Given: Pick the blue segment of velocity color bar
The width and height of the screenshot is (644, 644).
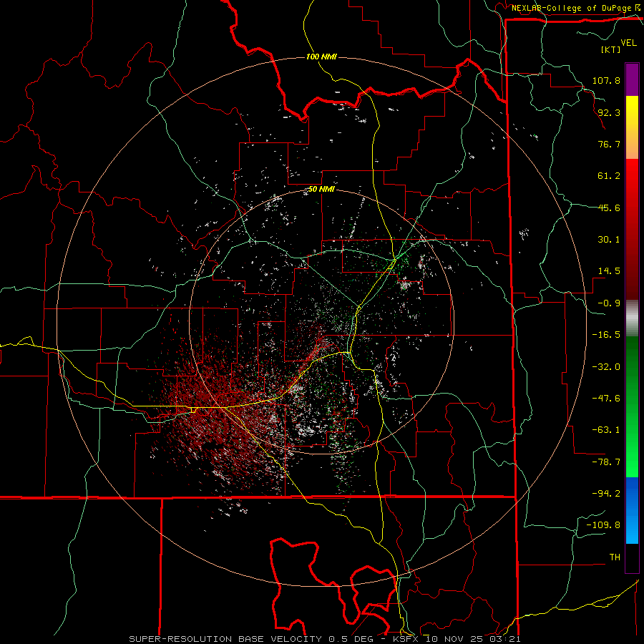Looking at the screenshot, I should tap(632, 510).
